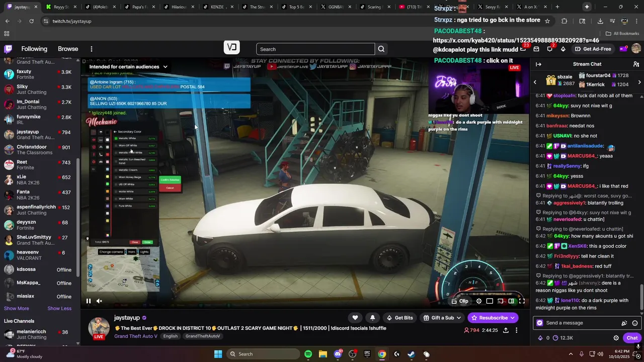
Task: Click the English tag
Action: pos(170,336)
